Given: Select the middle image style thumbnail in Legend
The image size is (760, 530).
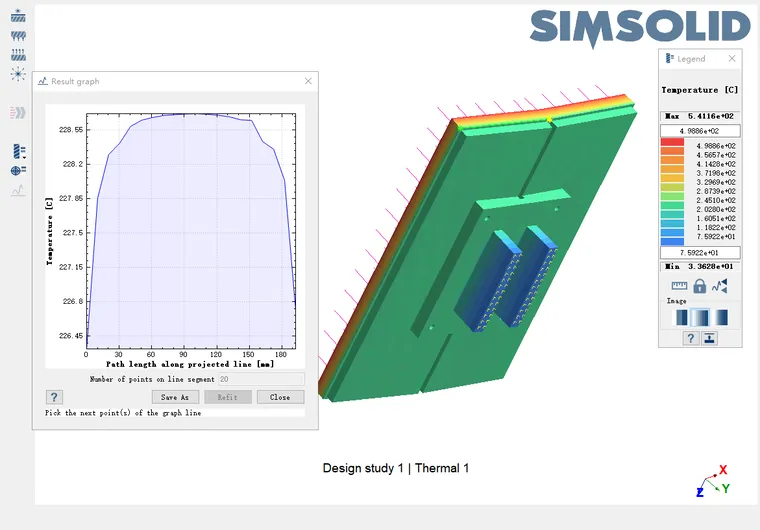Looking at the screenshot, I should [x=700, y=317].
